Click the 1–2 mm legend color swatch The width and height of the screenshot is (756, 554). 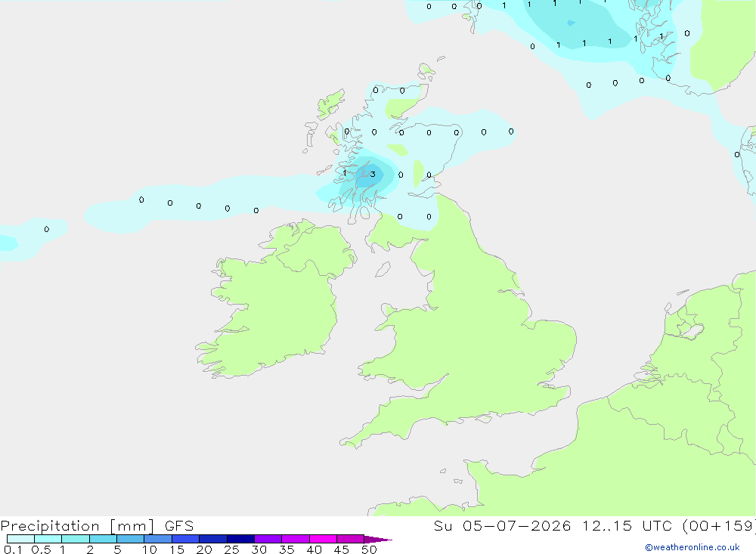coord(76,539)
